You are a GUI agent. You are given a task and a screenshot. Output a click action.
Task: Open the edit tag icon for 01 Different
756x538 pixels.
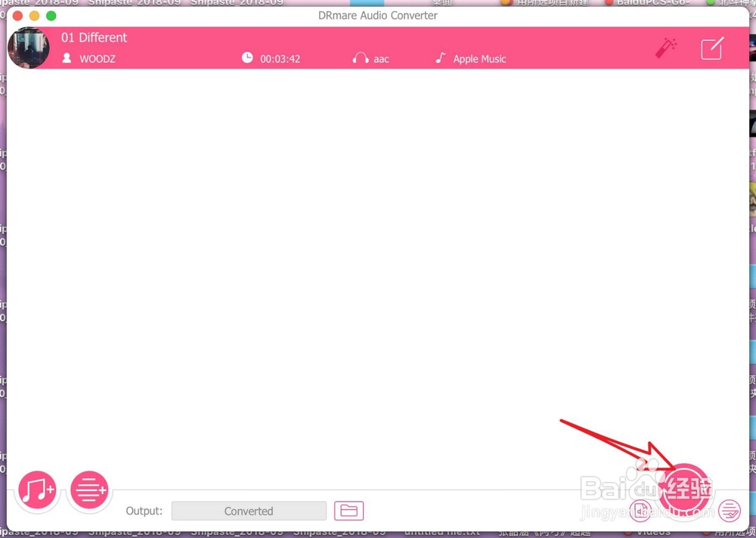tap(712, 48)
